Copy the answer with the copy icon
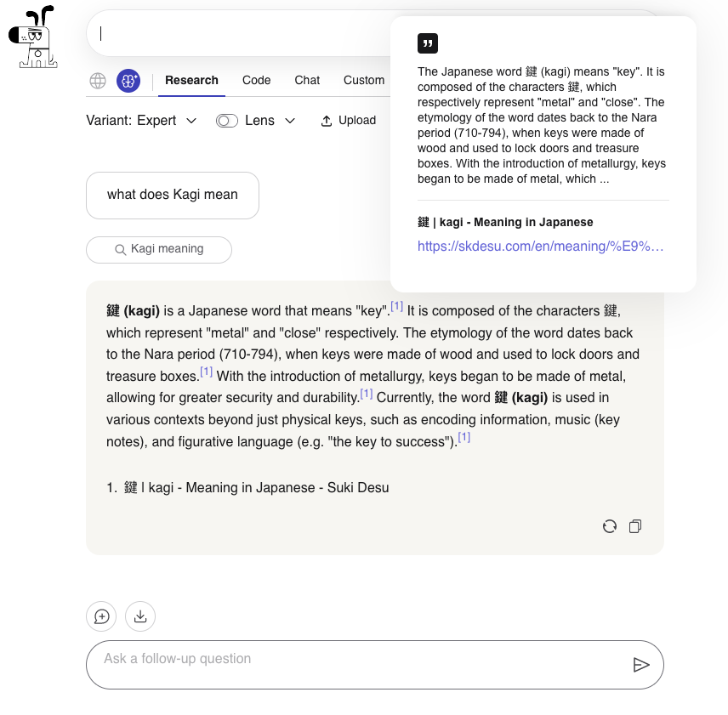 634,526
